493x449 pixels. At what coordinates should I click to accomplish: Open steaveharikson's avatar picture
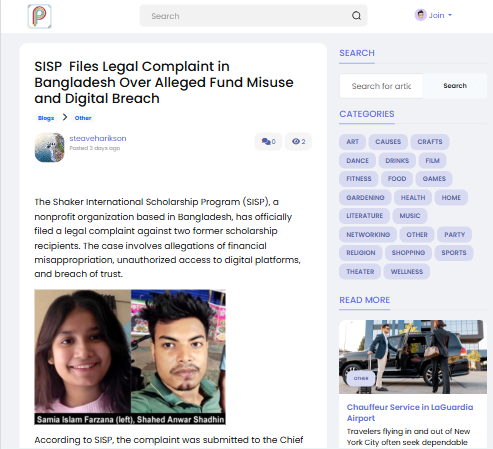49,147
